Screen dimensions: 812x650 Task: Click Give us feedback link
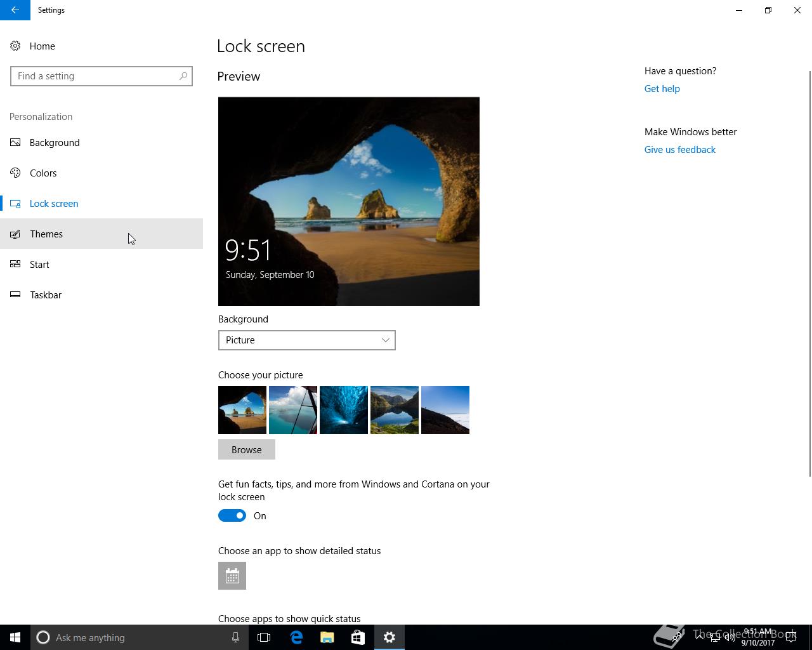[680, 150]
